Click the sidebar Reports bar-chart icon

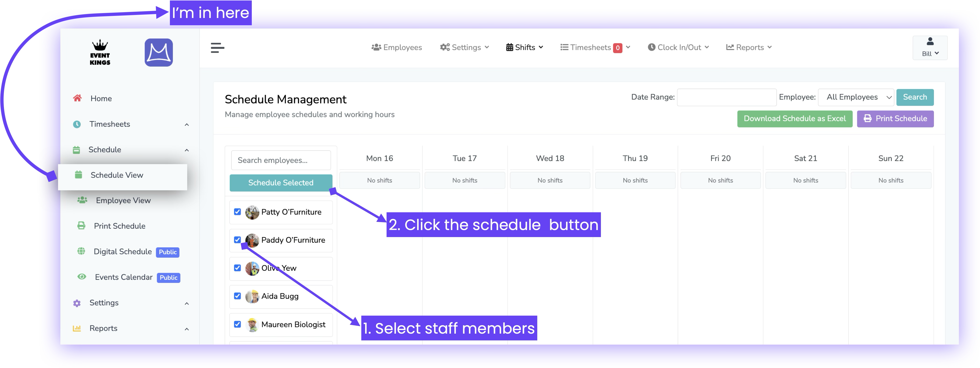(x=77, y=328)
